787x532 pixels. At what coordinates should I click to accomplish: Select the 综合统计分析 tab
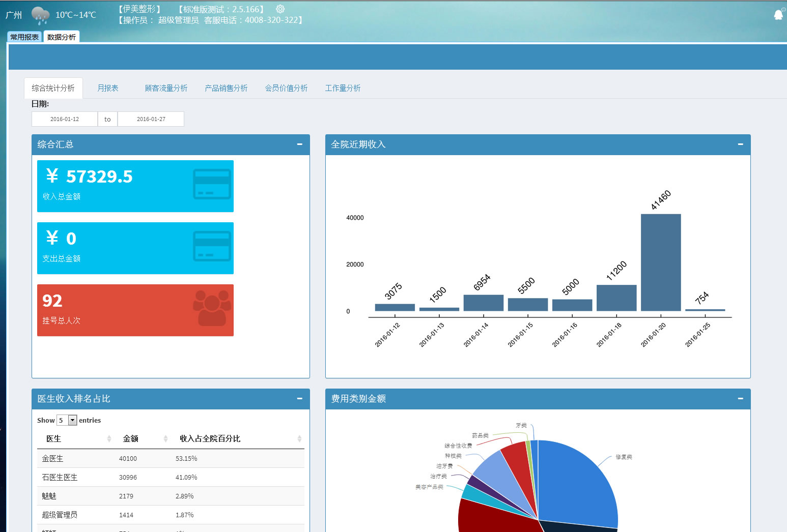pyautogui.click(x=53, y=88)
